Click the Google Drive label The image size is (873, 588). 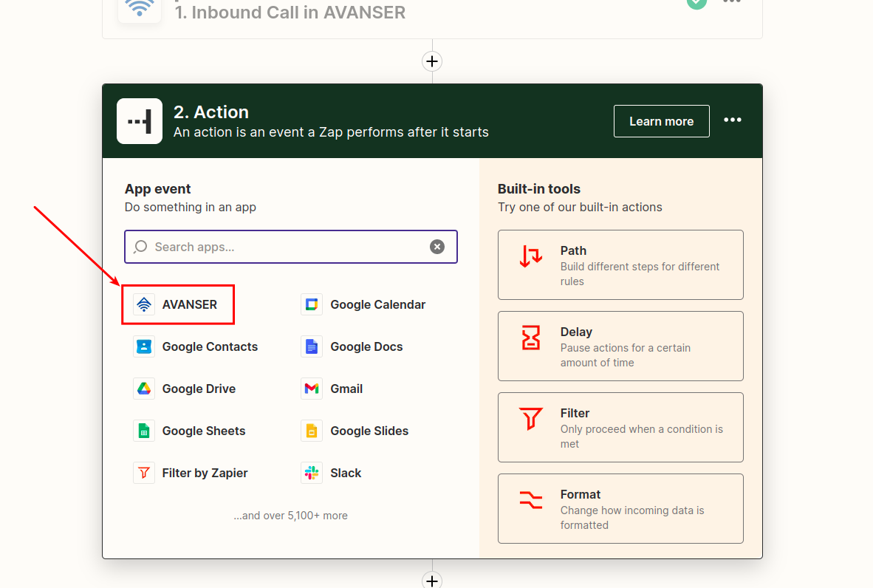[199, 389]
